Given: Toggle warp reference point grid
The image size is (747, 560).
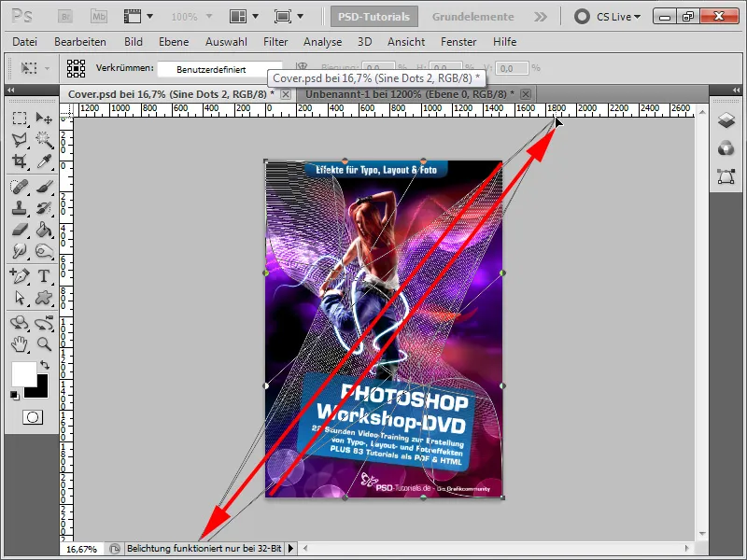Looking at the screenshot, I should [76, 68].
